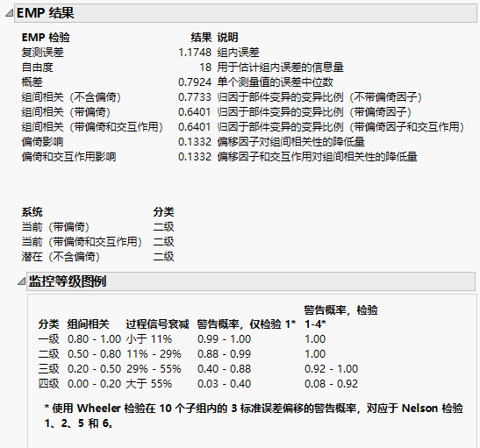Click the 0.50 - 0.80 correlation range

pos(94,354)
